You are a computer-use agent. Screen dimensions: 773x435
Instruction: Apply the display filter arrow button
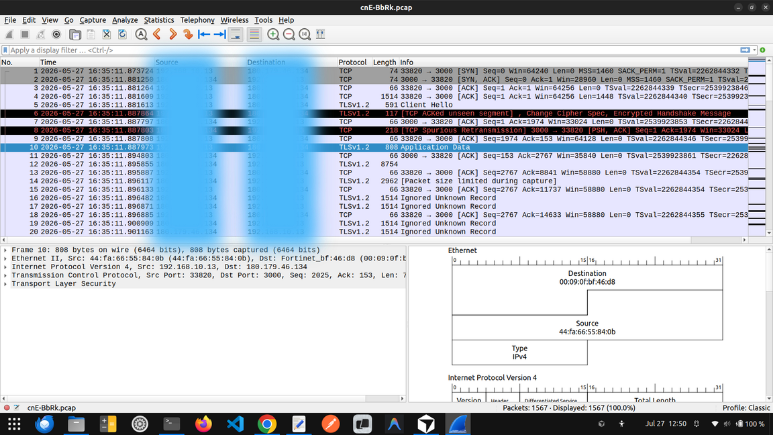pos(745,50)
